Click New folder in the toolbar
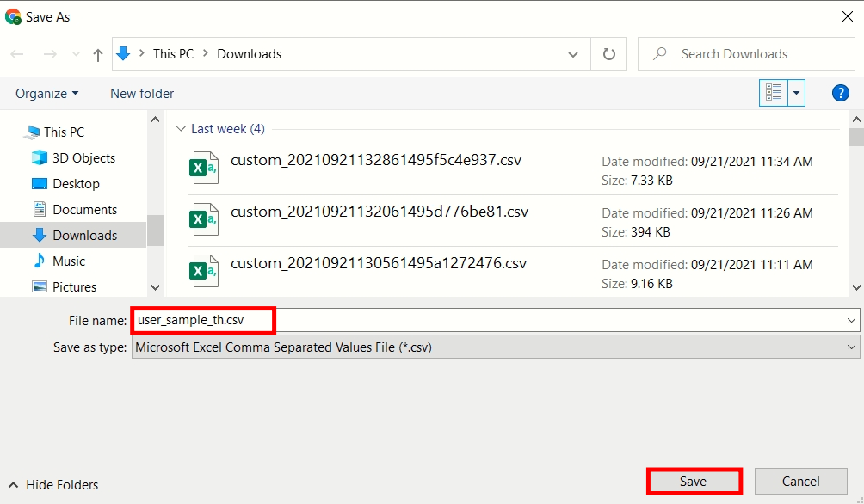This screenshot has width=864, height=504. pos(142,93)
